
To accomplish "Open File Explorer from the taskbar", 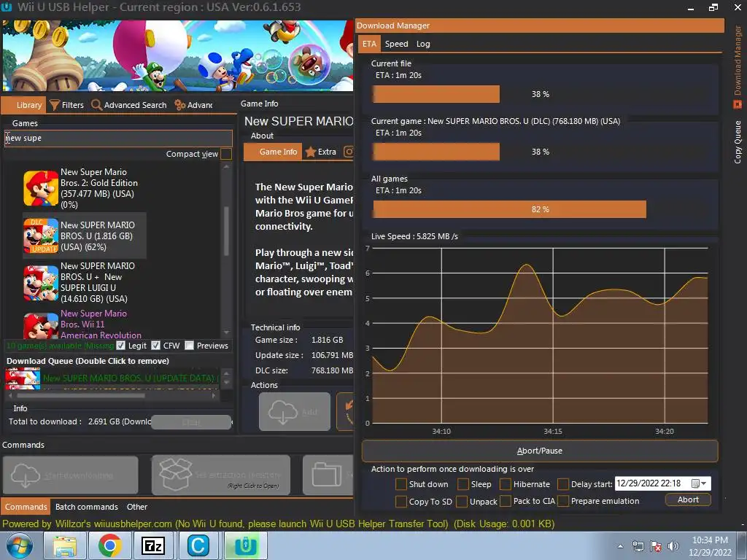I will [65, 545].
